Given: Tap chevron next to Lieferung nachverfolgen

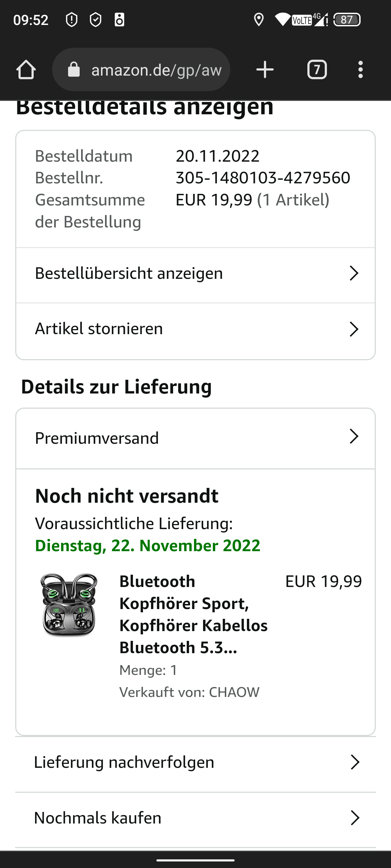Looking at the screenshot, I should [x=355, y=762].
